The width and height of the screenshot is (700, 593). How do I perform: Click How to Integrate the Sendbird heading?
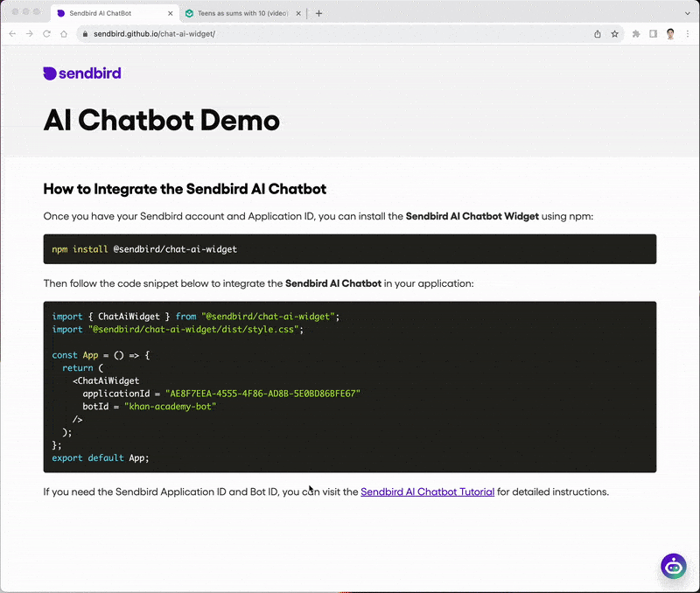tap(185, 189)
